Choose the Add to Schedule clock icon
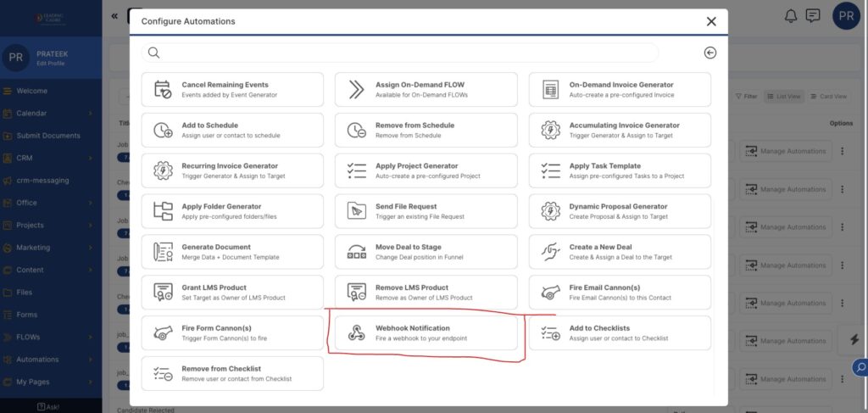 click(x=163, y=130)
